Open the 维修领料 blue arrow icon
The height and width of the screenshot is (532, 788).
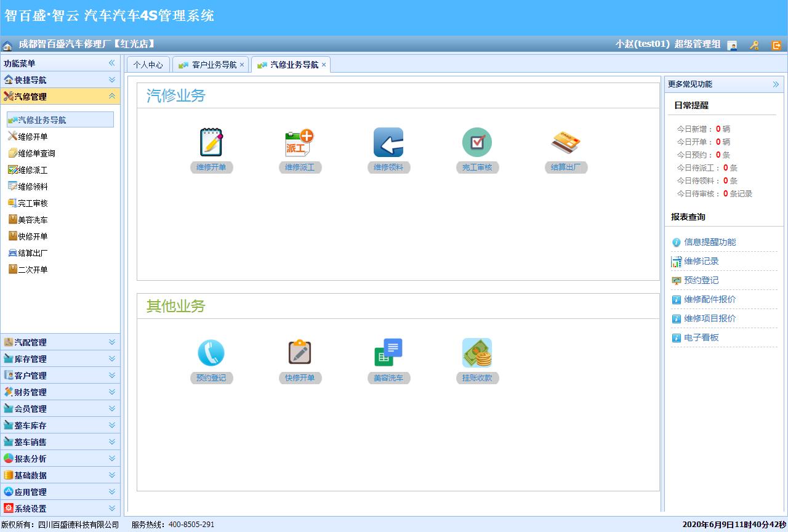coord(388,142)
